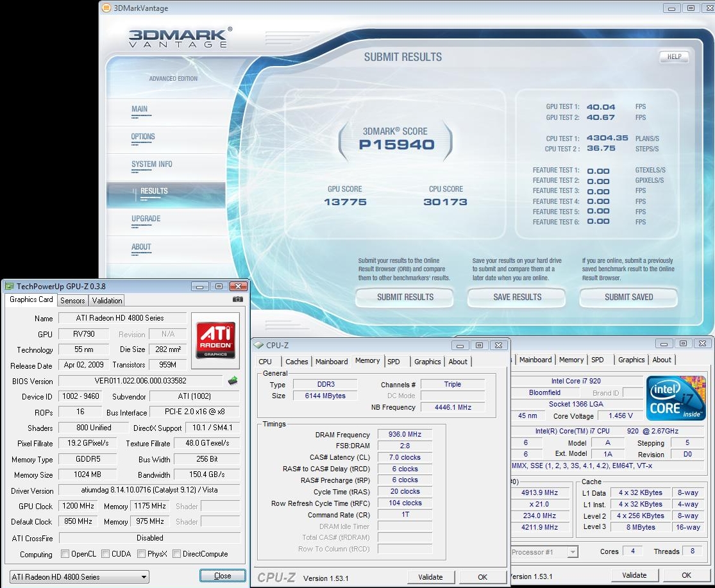Click the BIOS Version field in GPU-Z
The image size is (715, 588).
[x=140, y=381]
